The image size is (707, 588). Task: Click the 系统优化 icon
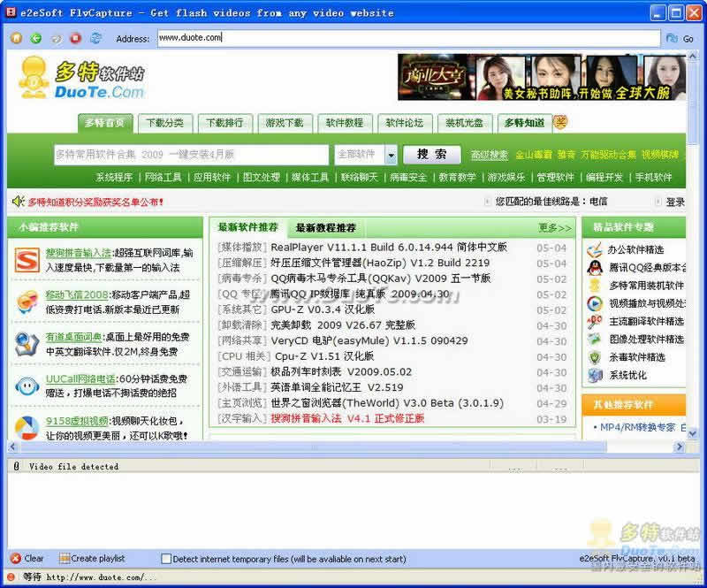point(595,375)
